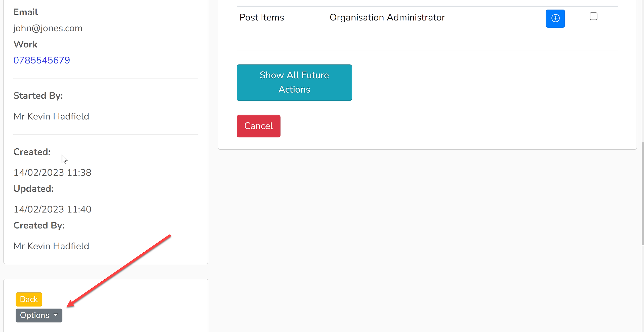The height and width of the screenshot is (332, 644).
Task: Click Mr Kevin Hadfield under Created By
Action: 51,246
